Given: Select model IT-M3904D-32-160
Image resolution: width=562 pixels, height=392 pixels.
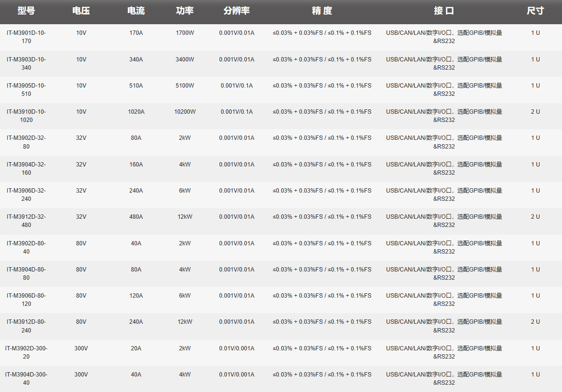Looking at the screenshot, I should tap(26, 168).
